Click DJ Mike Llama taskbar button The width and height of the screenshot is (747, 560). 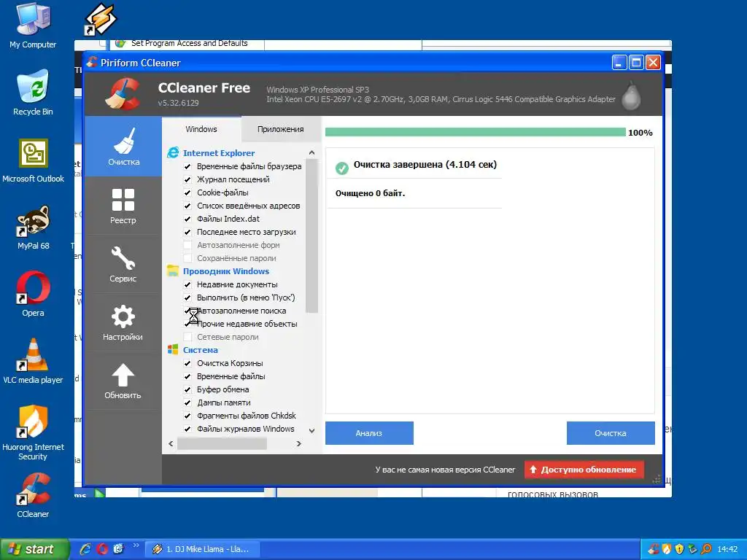coord(202,549)
